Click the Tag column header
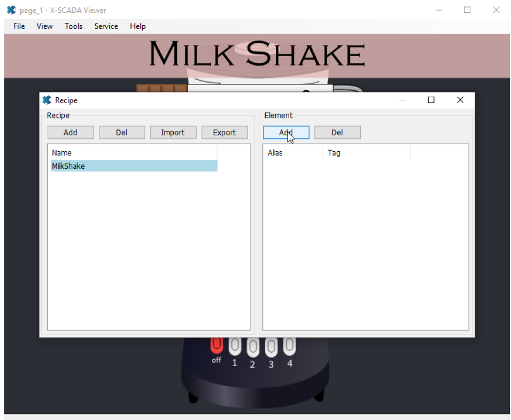The height and width of the screenshot is (420, 511). 367,153
